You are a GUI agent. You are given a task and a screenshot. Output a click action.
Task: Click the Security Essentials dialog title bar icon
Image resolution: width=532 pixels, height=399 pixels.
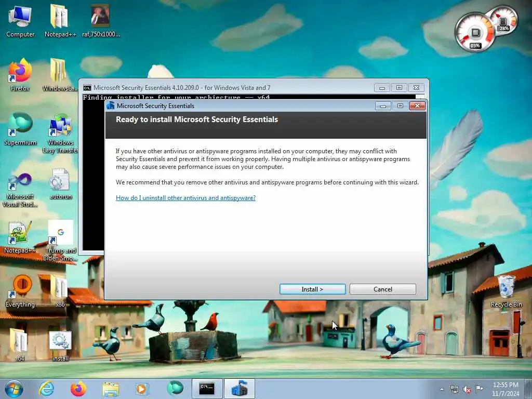[111, 106]
